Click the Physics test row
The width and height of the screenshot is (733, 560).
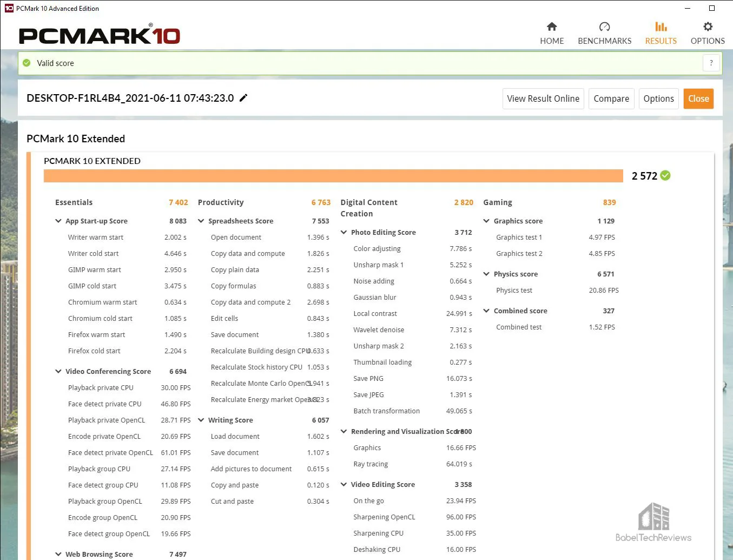557,290
